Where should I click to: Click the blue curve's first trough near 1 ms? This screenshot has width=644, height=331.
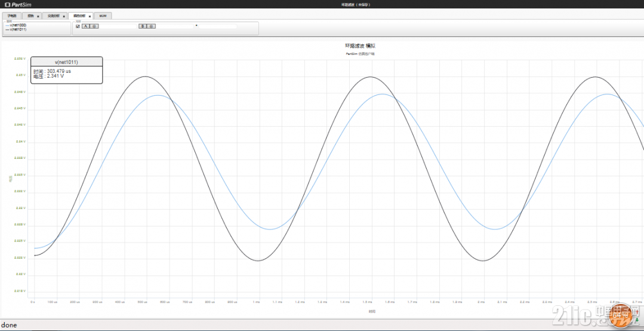tap(269, 229)
